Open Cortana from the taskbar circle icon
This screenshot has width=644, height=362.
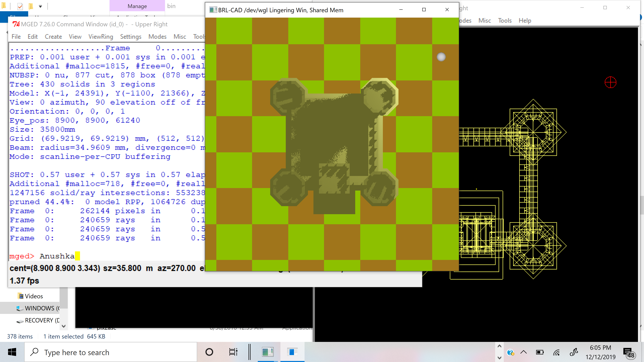click(209, 352)
